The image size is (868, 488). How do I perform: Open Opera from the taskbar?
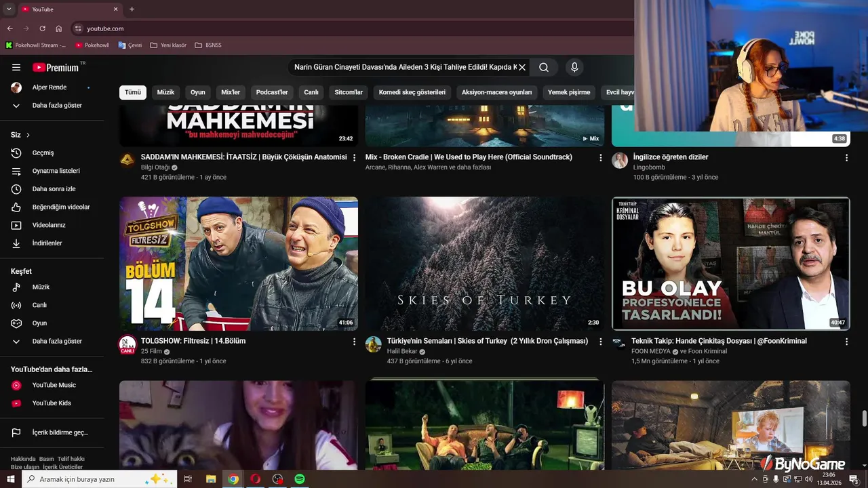[x=256, y=479]
